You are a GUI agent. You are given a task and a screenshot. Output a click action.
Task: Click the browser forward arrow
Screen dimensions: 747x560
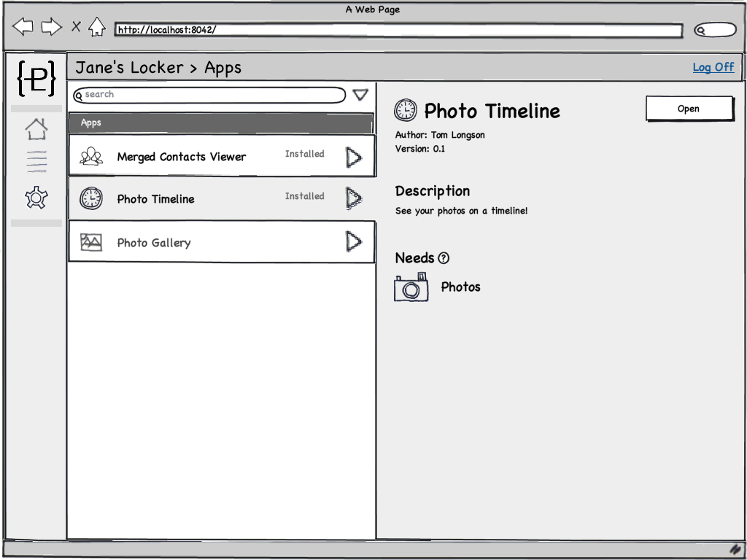tap(52, 27)
